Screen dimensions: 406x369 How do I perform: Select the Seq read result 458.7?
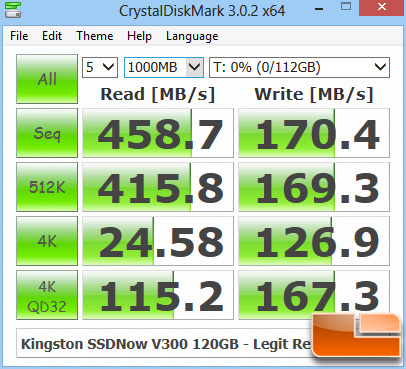point(158,133)
